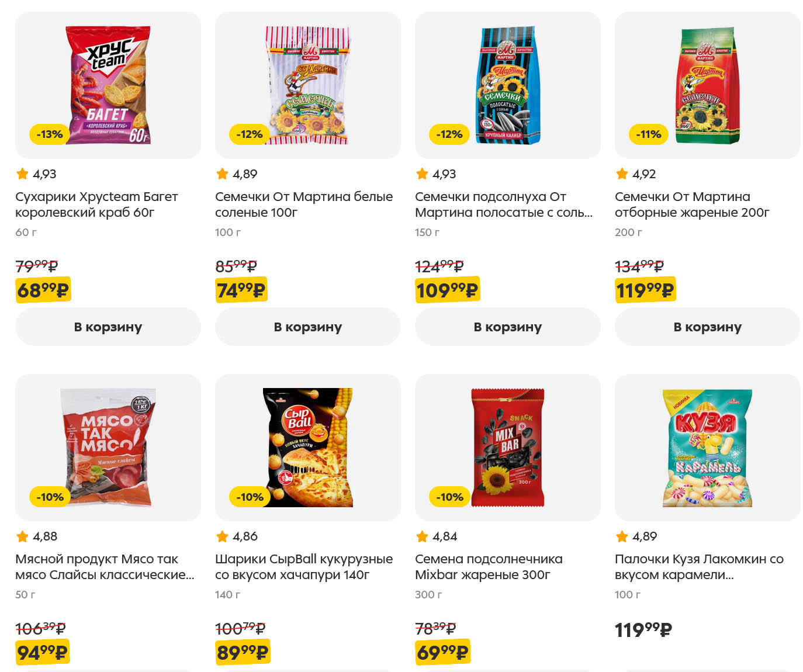
Task: Open Семена подсолнечника Mixbar жареные title
Action: (489, 567)
